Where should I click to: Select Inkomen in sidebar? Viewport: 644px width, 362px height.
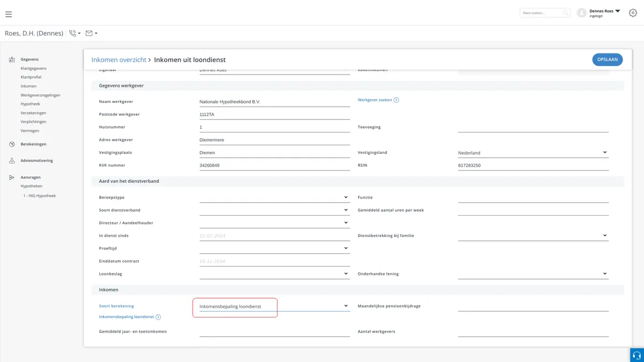click(x=28, y=86)
